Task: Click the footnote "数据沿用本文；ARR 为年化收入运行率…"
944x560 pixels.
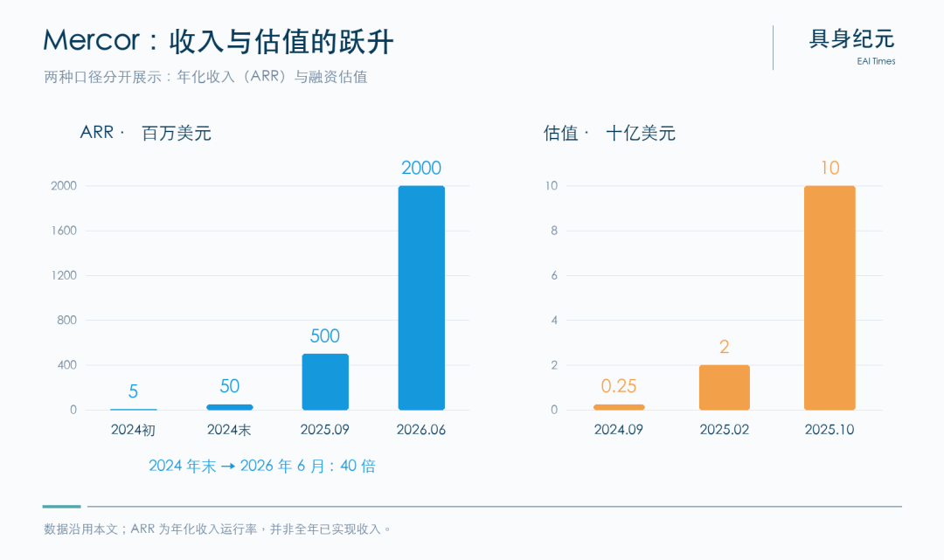Action: [218, 529]
